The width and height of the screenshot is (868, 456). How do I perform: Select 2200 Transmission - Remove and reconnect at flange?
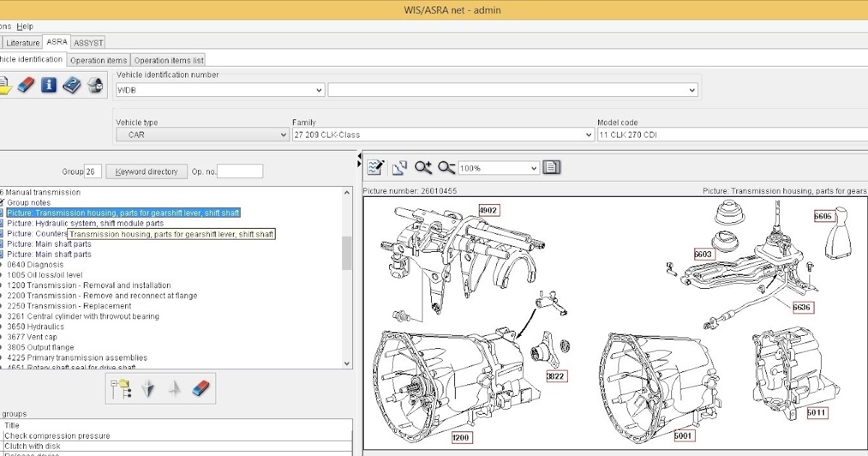(x=102, y=295)
